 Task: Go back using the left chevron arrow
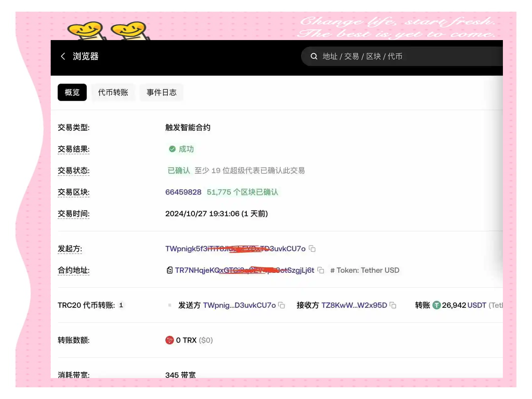tap(63, 56)
